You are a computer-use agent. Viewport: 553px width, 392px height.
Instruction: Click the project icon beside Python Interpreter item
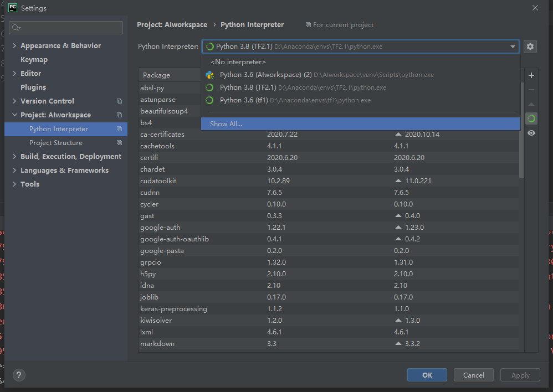coord(119,129)
